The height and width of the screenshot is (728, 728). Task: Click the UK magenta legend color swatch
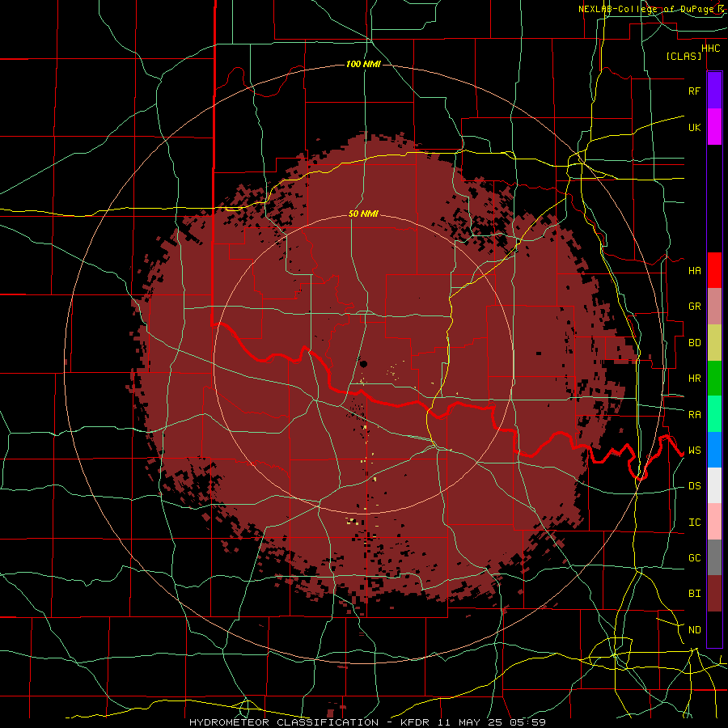[714, 127]
